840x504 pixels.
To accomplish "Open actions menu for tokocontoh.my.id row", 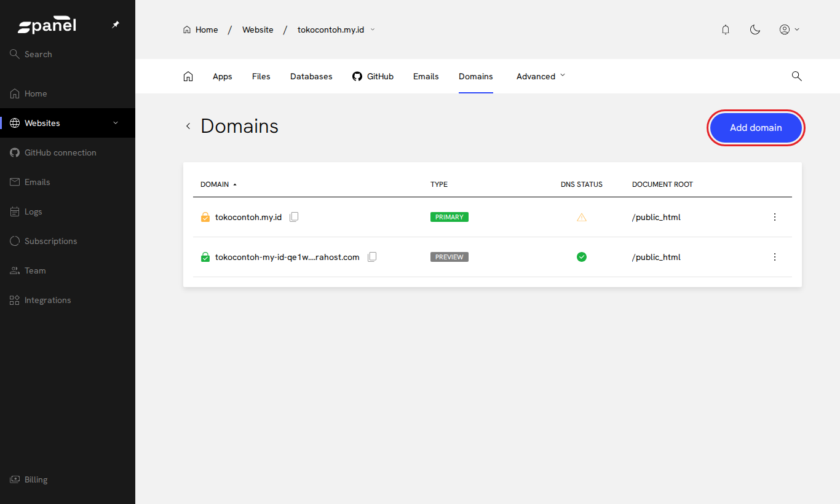I will pyautogui.click(x=775, y=217).
